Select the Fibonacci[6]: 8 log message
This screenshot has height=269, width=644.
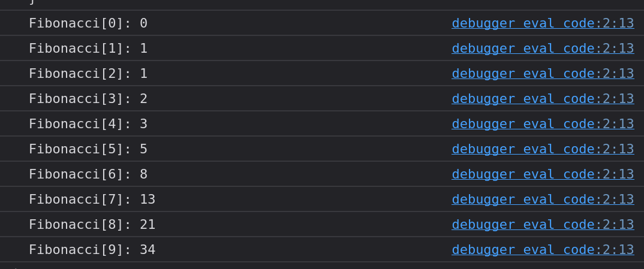(88, 174)
